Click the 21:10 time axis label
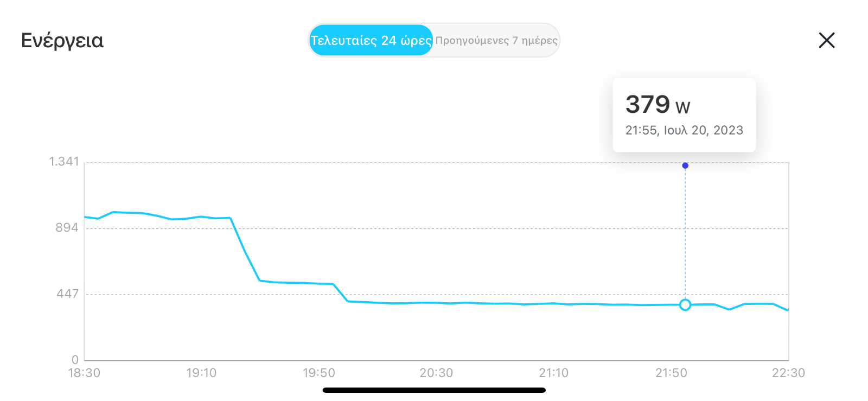Image resolution: width=868 pixels, height=401 pixels. pyautogui.click(x=553, y=373)
